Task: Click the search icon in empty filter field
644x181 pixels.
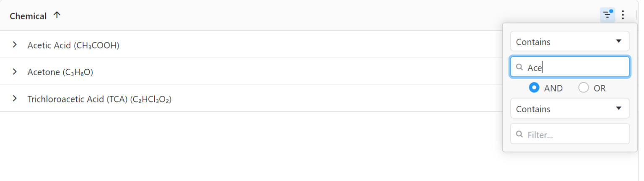Action: [519, 134]
